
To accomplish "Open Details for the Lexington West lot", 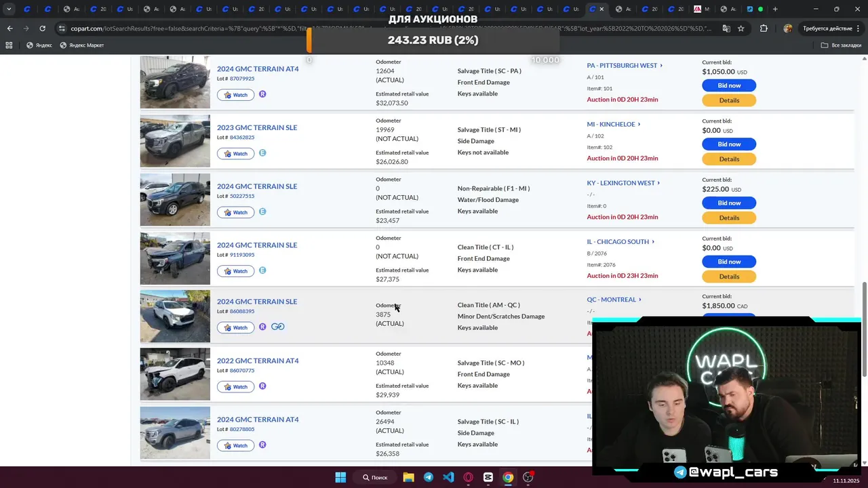I will pyautogui.click(x=729, y=218).
